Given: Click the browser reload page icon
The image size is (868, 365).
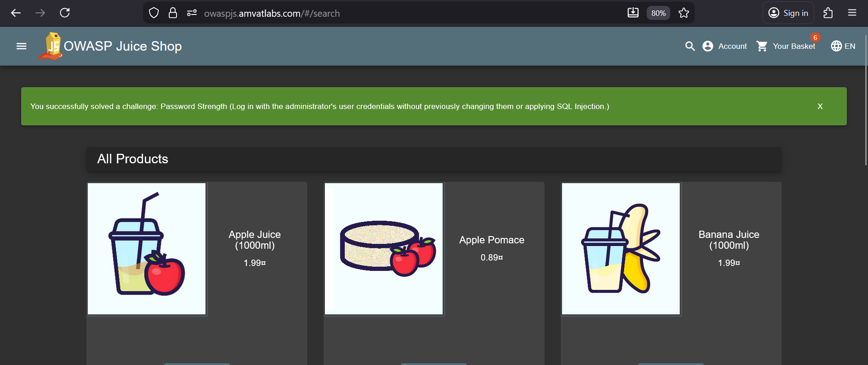Looking at the screenshot, I should tap(65, 13).
